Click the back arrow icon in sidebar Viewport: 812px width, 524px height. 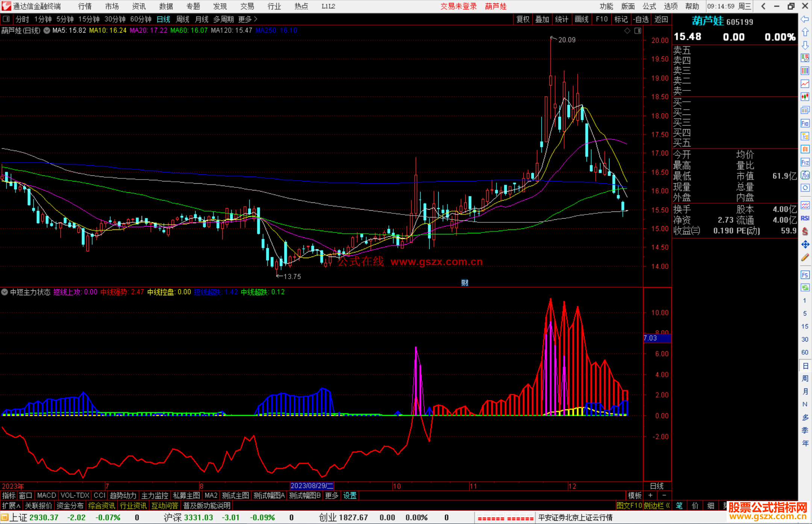tap(805, 19)
